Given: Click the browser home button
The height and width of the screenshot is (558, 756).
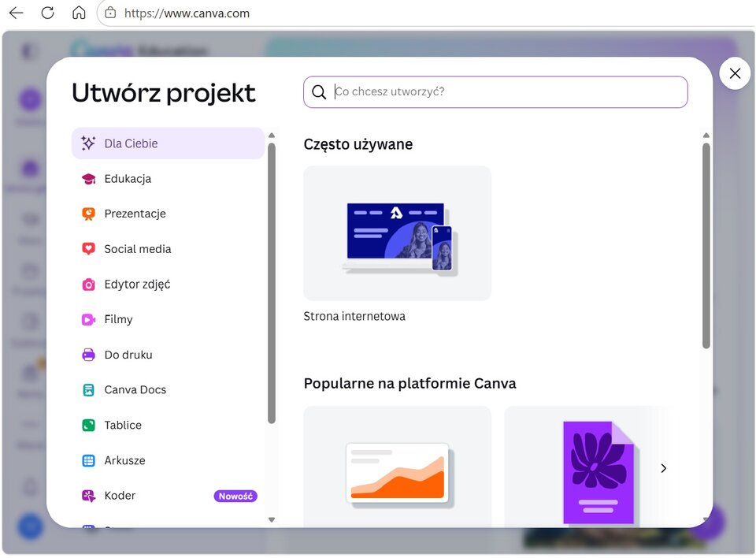Looking at the screenshot, I should (x=79, y=13).
